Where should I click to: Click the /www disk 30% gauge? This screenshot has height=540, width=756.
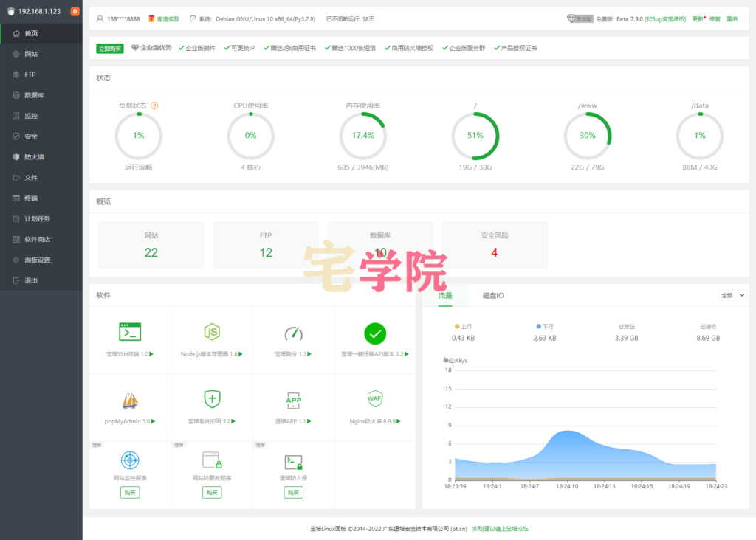(588, 136)
